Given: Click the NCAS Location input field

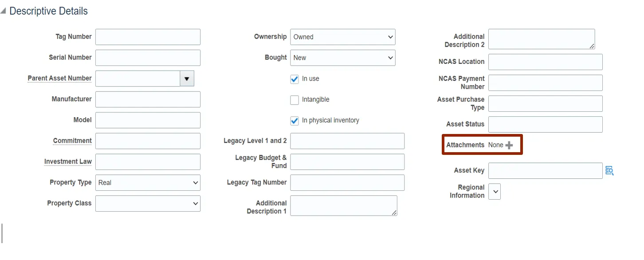Looking at the screenshot, I should click(x=545, y=62).
